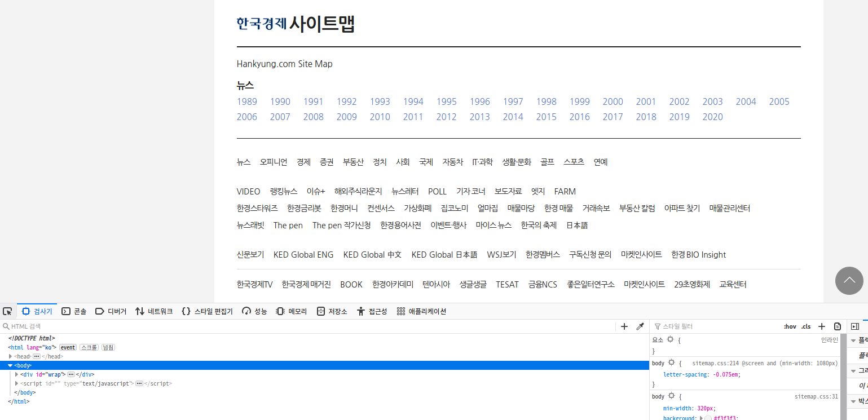Click the KED Global ENG link
This screenshot has height=420, width=868.
[x=303, y=255]
